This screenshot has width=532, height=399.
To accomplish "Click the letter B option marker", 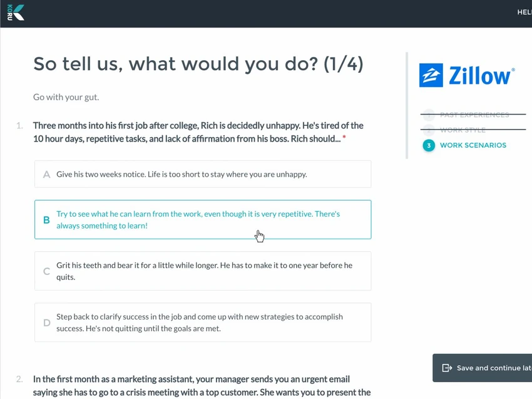I will 46,220.
